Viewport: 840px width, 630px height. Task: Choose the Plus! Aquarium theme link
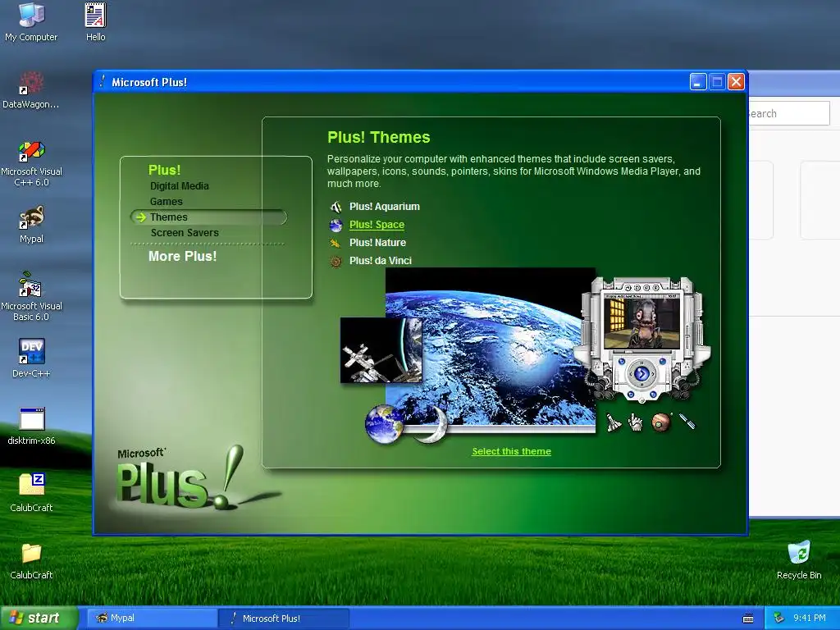point(385,207)
